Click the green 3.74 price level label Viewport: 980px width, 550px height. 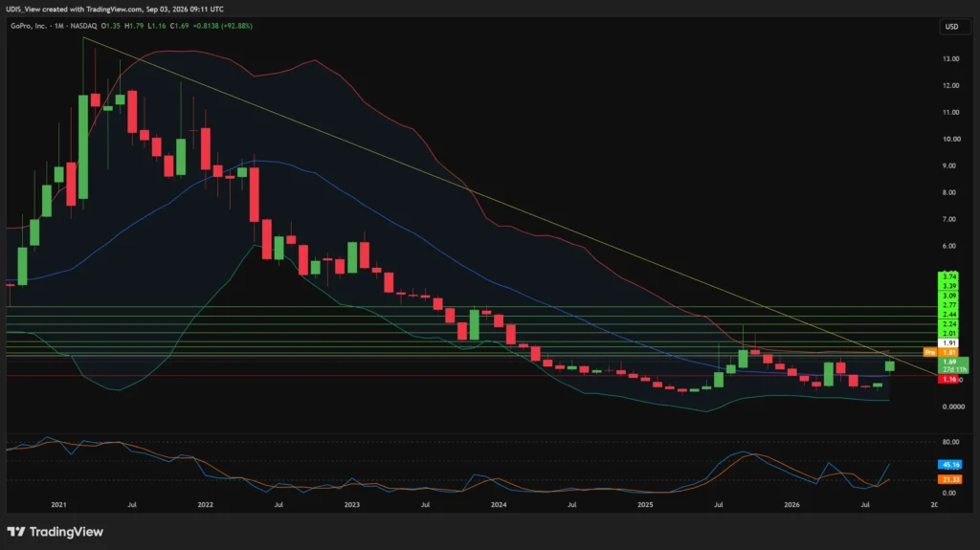949,276
